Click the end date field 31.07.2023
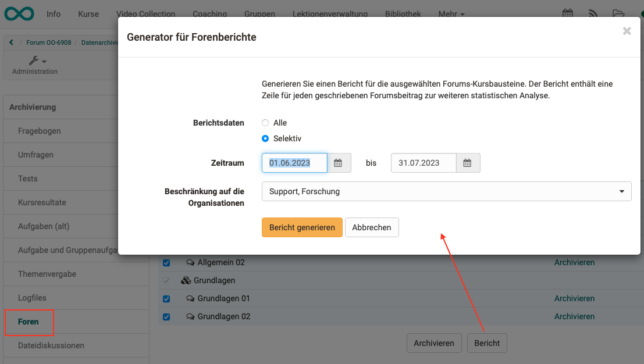Screen dimensions: 644x364 tap(423, 163)
